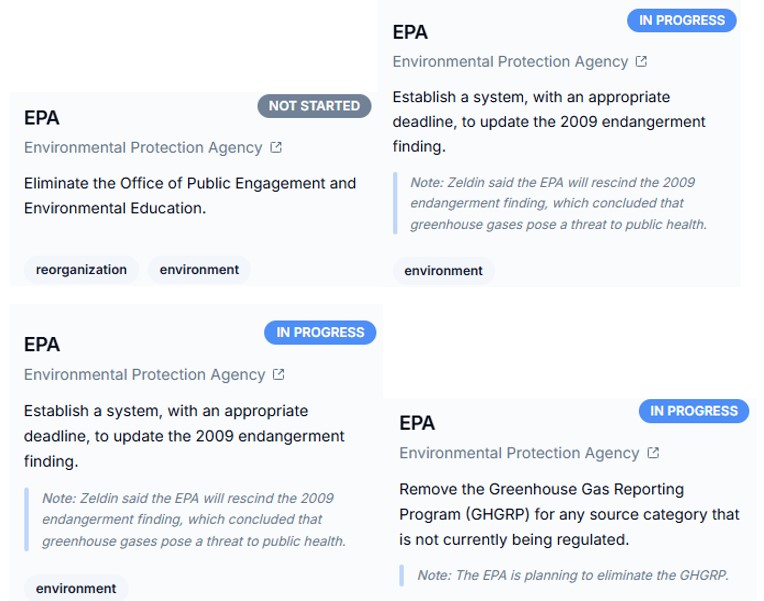This screenshot has height=601, width=764.
Task: Open external link icon in upper endangerment finding card
Action: pyautogui.click(x=641, y=62)
